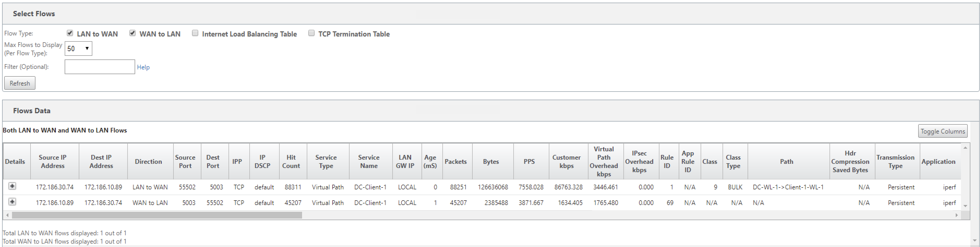The height and width of the screenshot is (247, 980).
Task: Click the horizontal scrollbar thumb of flows table
Action: pos(157,215)
